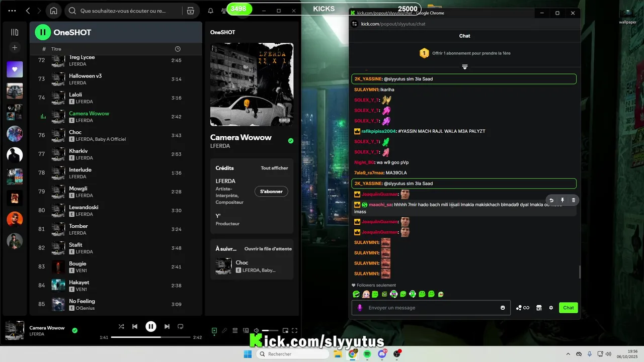This screenshot has width=644, height=362.
Task: Skip to previous track in Spotify
Action: [x=135, y=326]
